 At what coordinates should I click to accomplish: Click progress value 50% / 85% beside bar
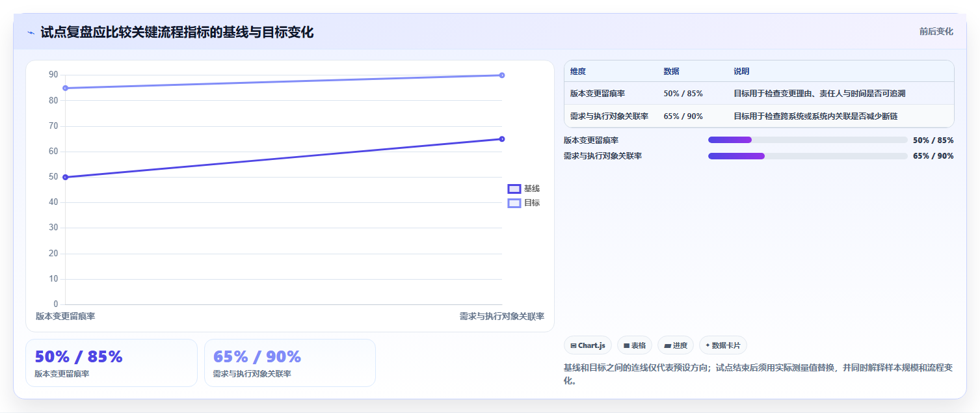(933, 140)
